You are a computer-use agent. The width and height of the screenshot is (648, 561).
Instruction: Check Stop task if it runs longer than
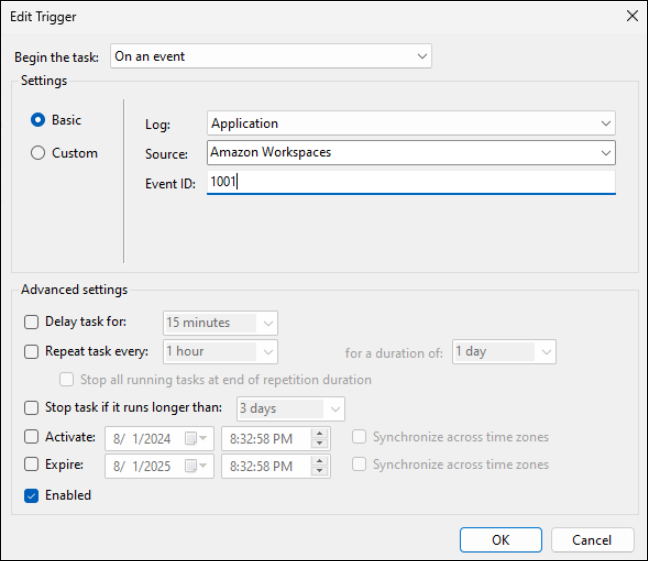31,408
